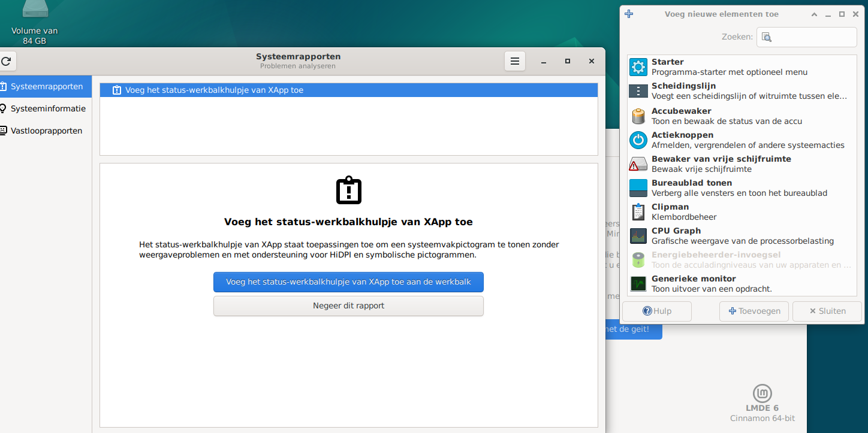Click the plus icon in the panel dialog title bar
Image resolution: width=868 pixels, height=433 pixels.
coord(629,14)
